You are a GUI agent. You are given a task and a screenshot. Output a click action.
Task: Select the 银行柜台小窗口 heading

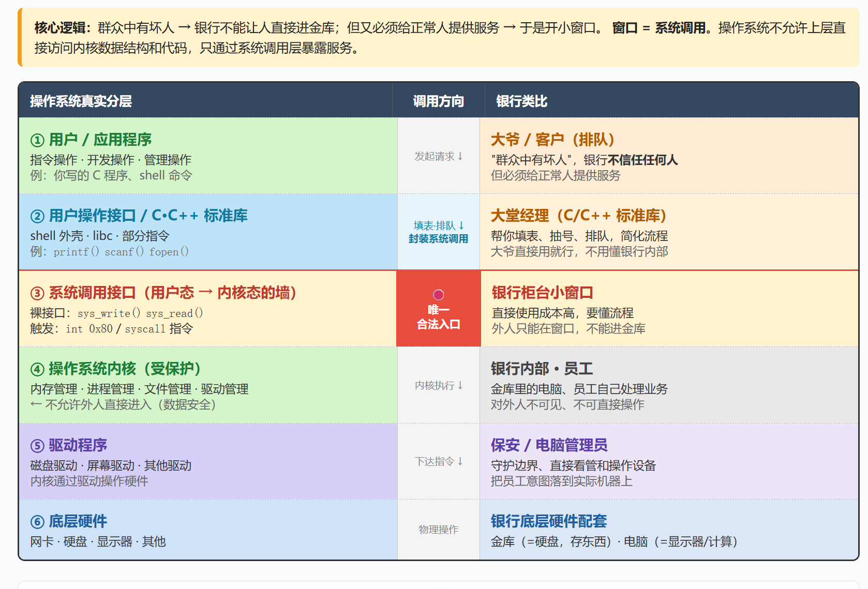tap(542, 293)
